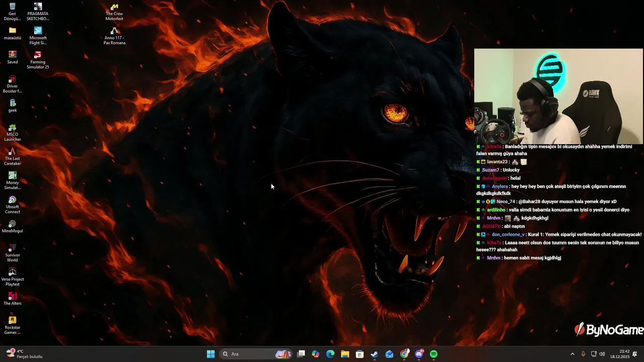Screen dimensions: 644x362
Task: Open Spotify from the taskbar
Action: (434, 354)
